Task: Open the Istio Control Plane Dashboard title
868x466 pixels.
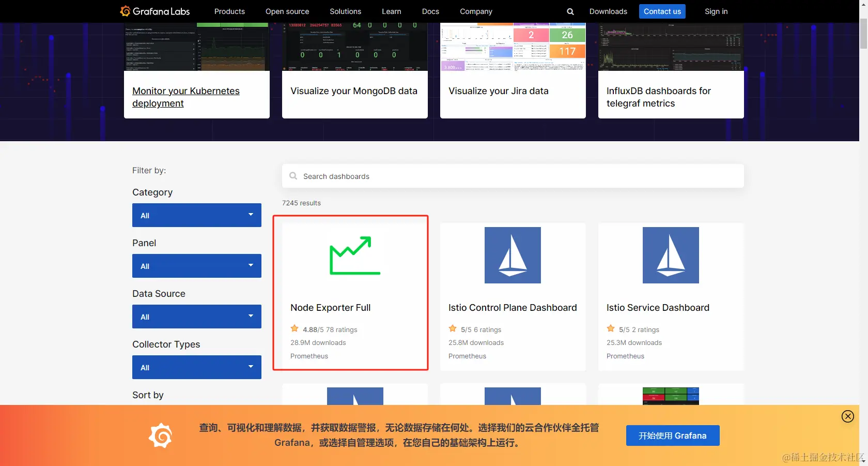Action: click(x=513, y=308)
